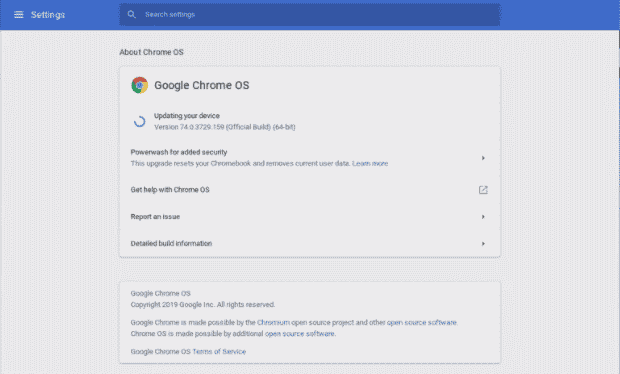Open the Settings hamburger menu
The image size is (620, 374).
(19, 15)
